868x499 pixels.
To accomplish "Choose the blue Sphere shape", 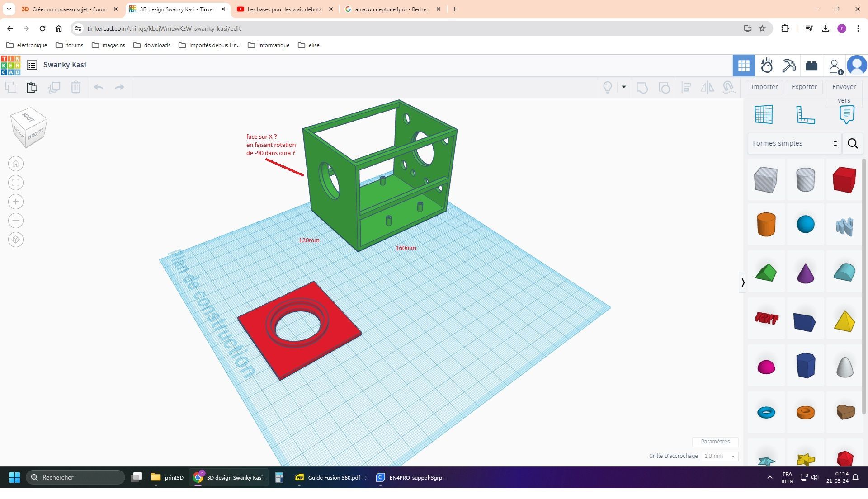I will [805, 224].
